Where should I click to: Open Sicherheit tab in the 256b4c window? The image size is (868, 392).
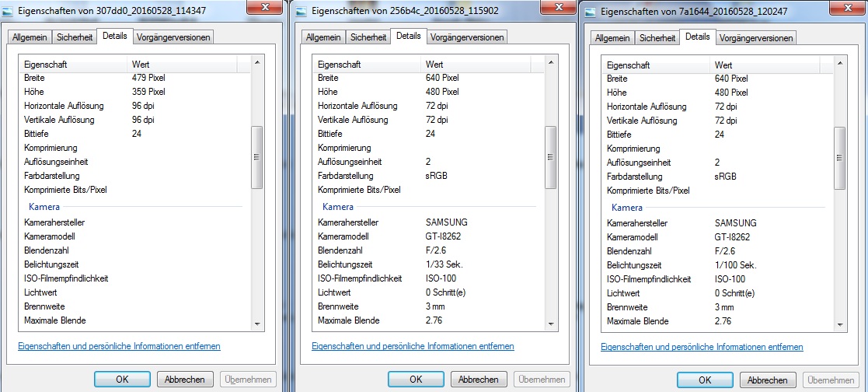[x=368, y=37]
